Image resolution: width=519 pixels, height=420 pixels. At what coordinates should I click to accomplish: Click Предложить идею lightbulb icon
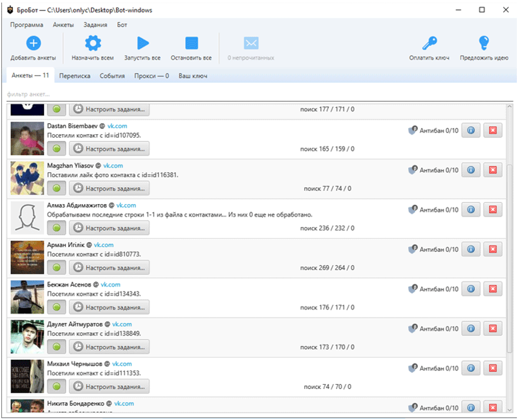pos(484,43)
